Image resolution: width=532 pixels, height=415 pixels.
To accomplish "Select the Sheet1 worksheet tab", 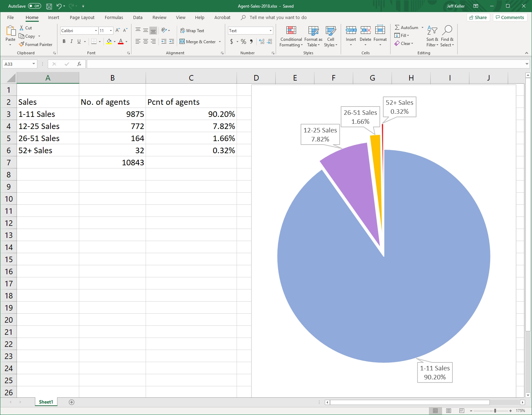I will click(x=46, y=402).
